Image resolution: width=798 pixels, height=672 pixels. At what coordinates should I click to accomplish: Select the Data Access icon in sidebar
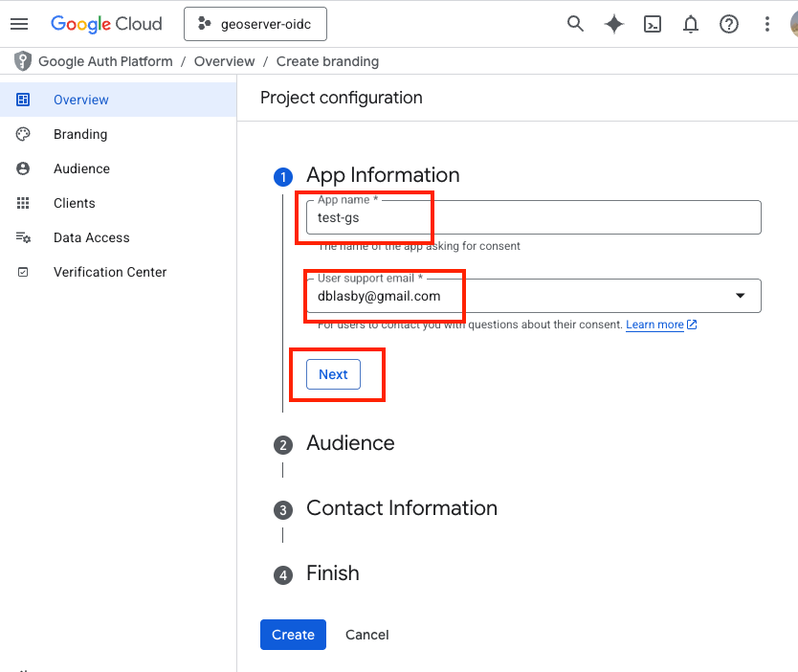(23, 237)
